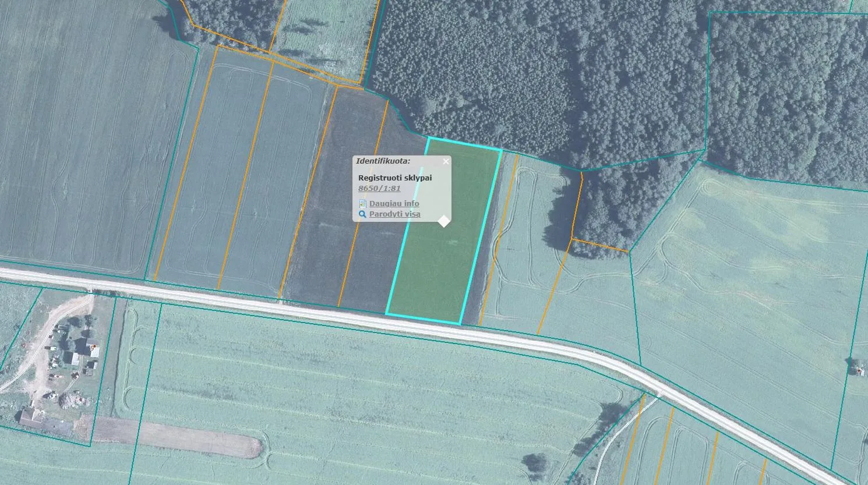Open the 8650/1:81 parcel link
Screen dimensions: 868x485
[x=379, y=188]
